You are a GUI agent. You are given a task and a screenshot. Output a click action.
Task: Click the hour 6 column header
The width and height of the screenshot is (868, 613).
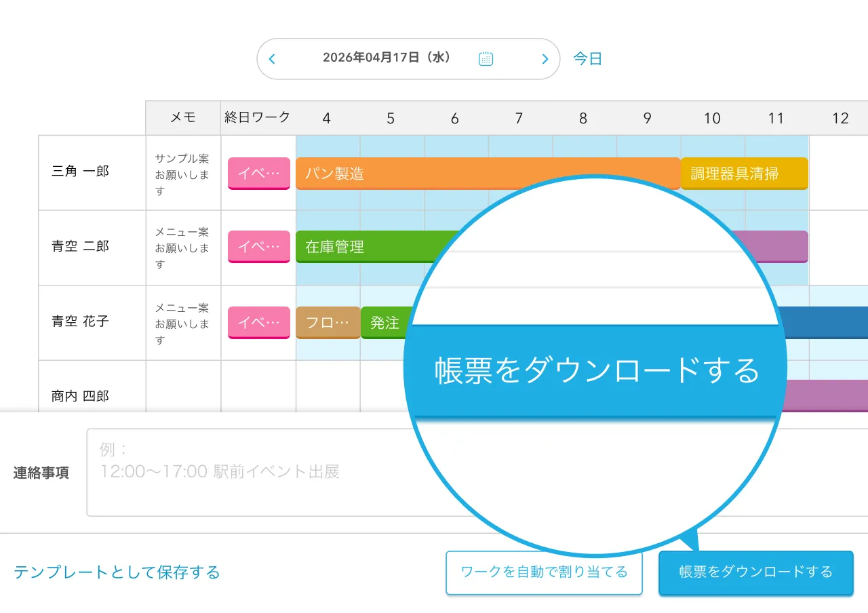[x=455, y=119]
